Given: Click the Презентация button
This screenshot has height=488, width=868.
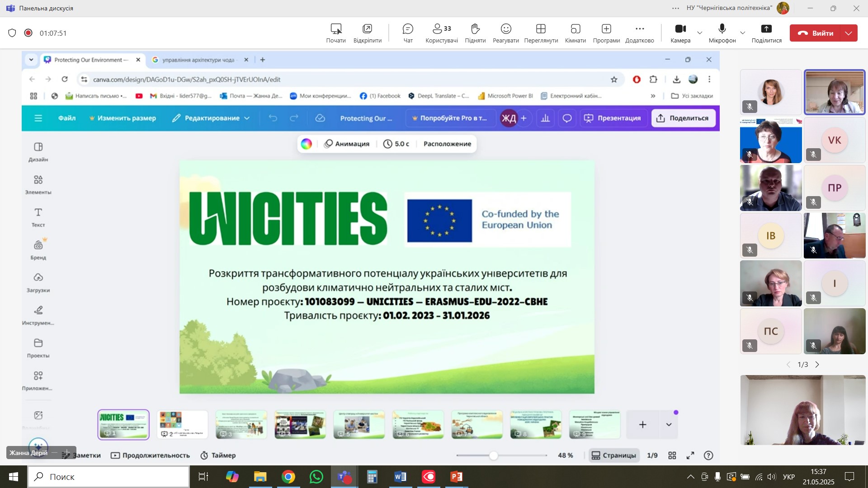Looking at the screenshot, I should tap(613, 118).
